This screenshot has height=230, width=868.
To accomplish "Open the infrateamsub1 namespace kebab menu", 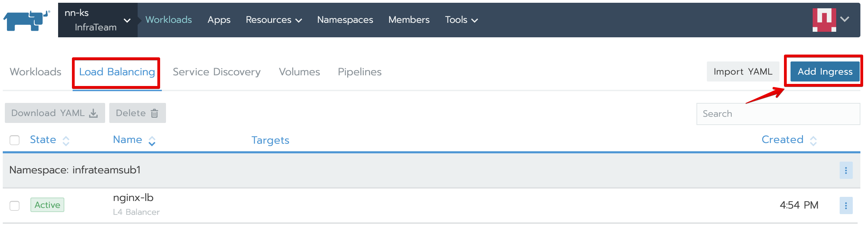I will [846, 171].
